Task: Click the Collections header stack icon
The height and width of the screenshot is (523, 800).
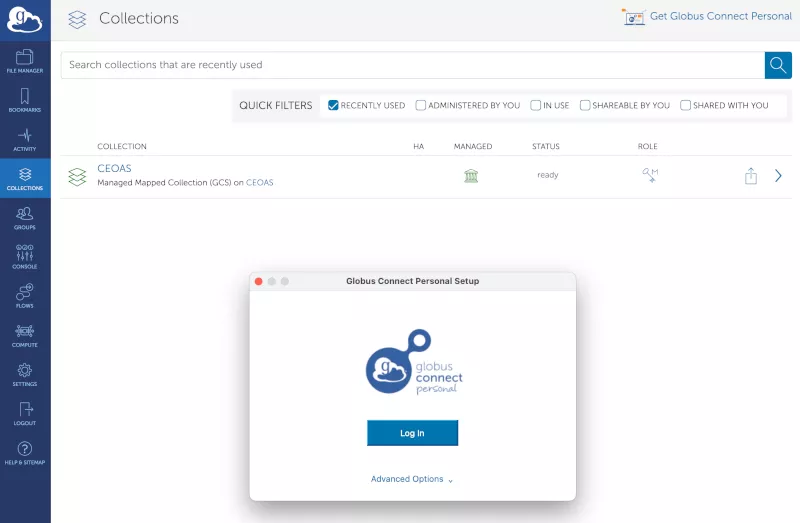Action: 77,19
